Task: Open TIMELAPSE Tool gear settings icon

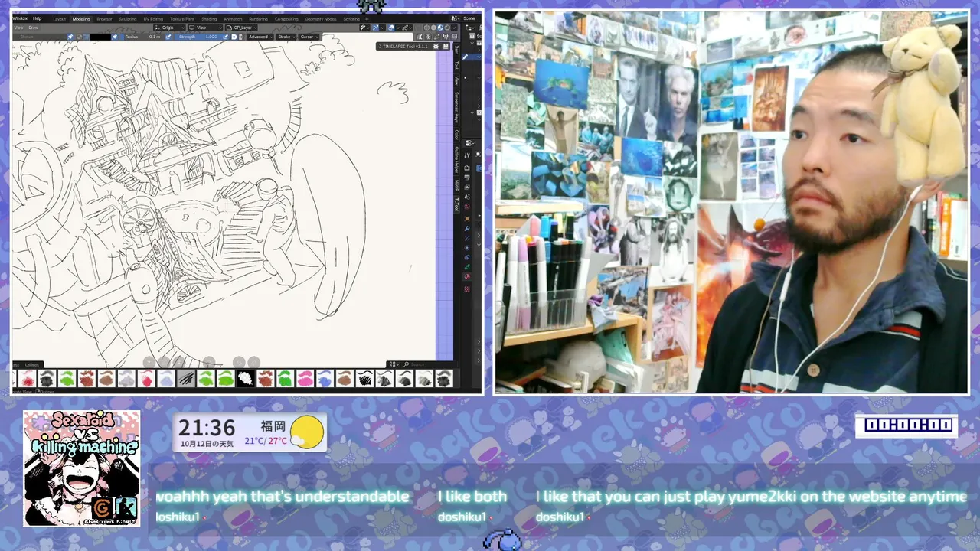Action: 436,46
